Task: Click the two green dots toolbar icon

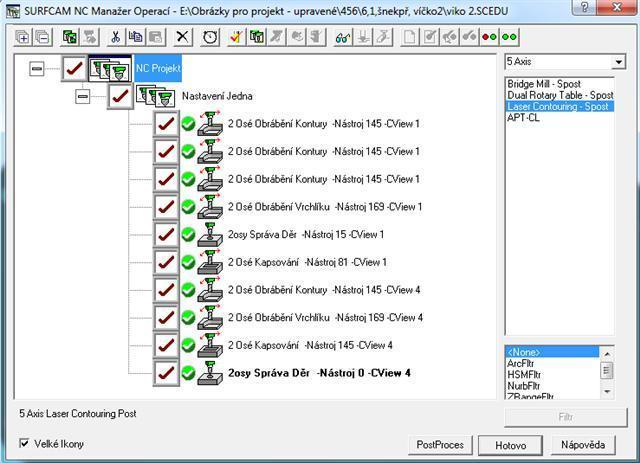Action: (509, 37)
